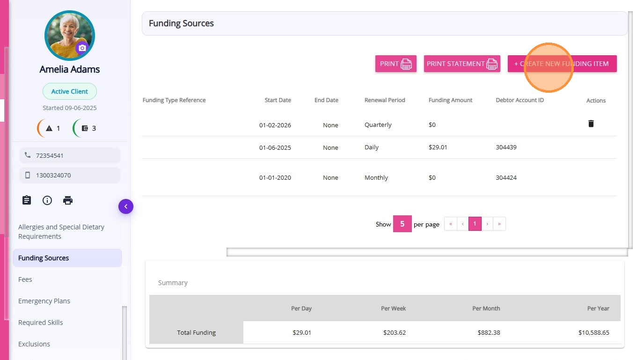Click the camera icon on profile photo

[x=82, y=48]
